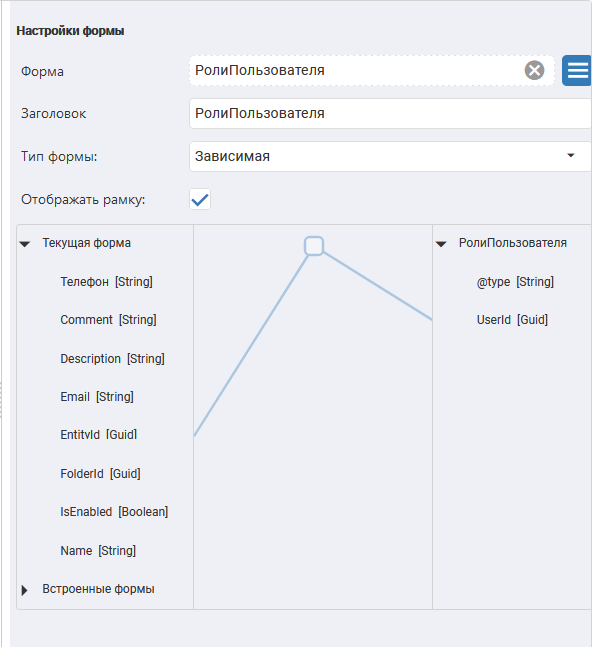Open form list with blue hamburger button

[x=577, y=71]
